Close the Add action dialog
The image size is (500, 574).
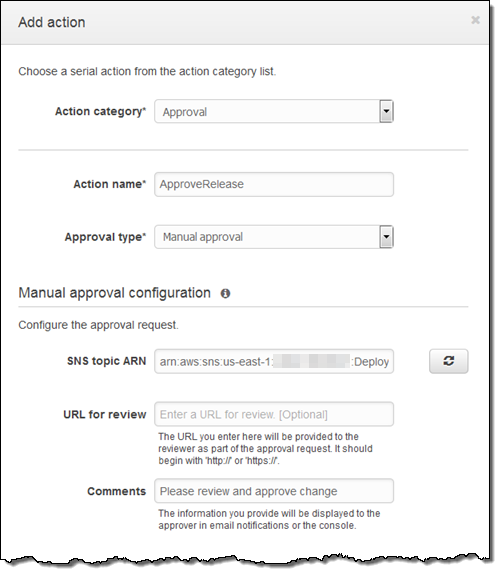475,20
